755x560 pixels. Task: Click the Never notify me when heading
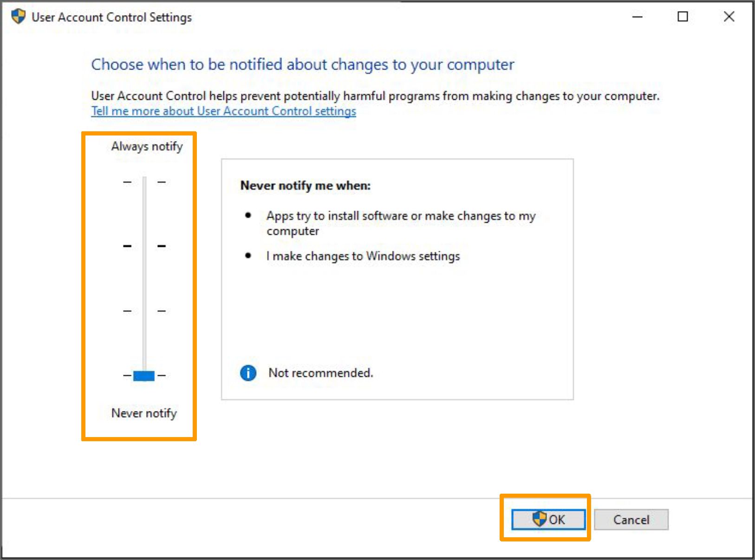tap(305, 186)
